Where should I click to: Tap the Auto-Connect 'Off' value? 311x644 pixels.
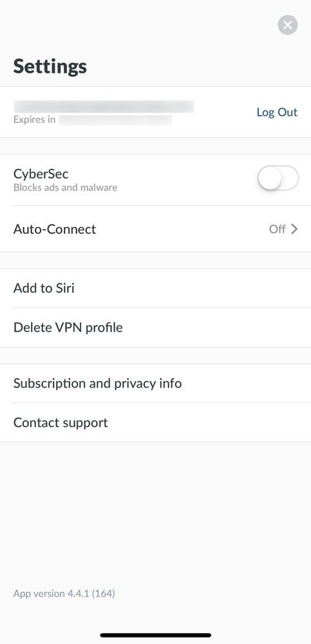click(278, 229)
